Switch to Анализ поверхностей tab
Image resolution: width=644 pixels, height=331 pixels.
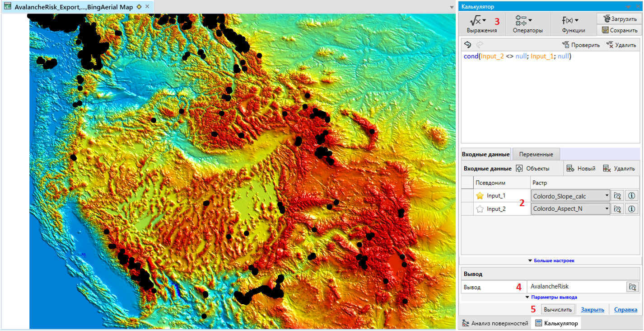[x=495, y=323]
